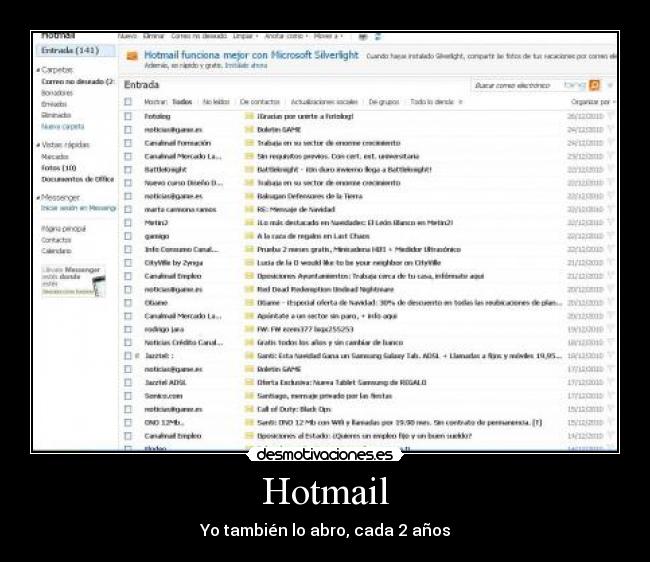Click the refresh icon in the toolbar
Image resolution: width=650 pixels, height=562 pixels.
pyautogui.click(x=378, y=36)
